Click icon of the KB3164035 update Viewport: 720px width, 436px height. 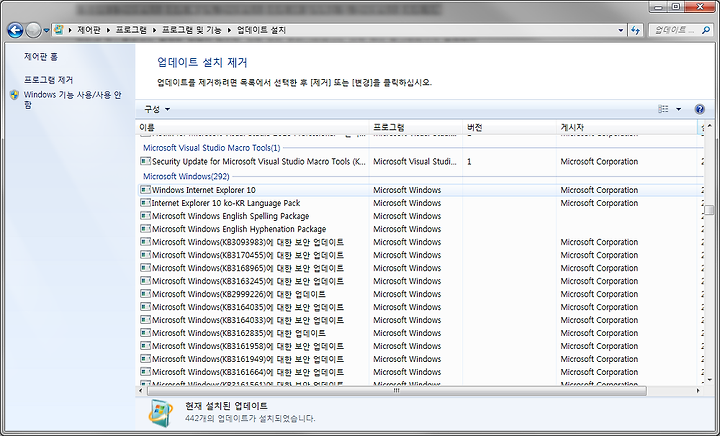(145, 307)
